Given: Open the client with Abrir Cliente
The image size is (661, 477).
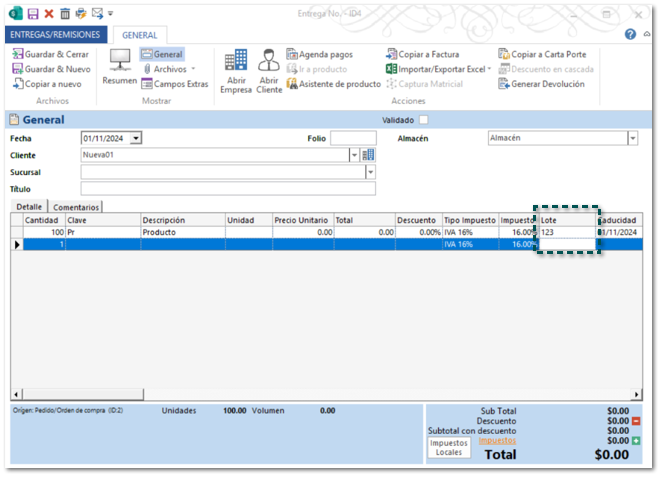Looking at the screenshot, I should (x=269, y=61).
